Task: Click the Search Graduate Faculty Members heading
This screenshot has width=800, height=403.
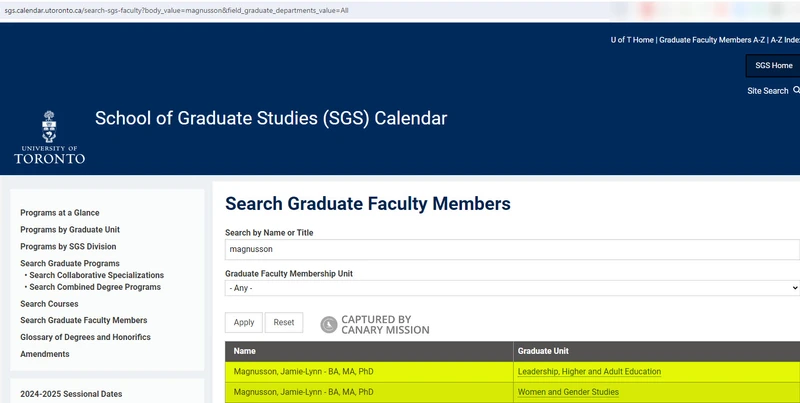Action: [x=368, y=204]
